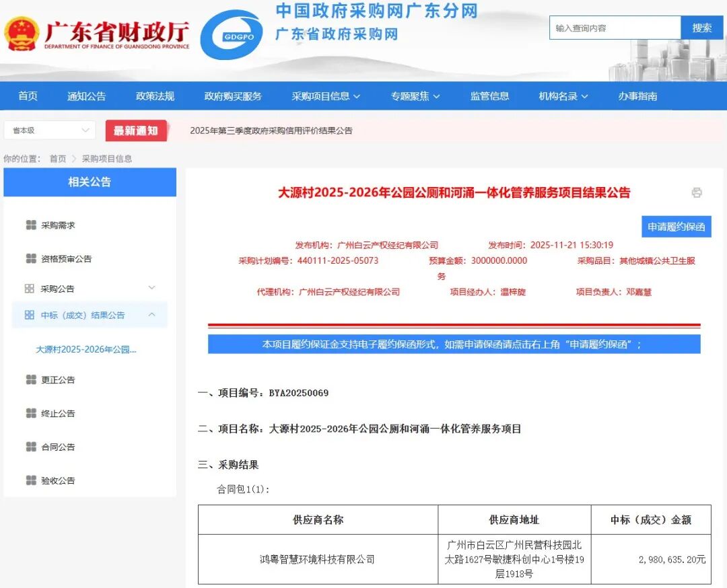Click the 最新通知 red badge
This screenshot has width=727, height=588.
pyautogui.click(x=136, y=131)
